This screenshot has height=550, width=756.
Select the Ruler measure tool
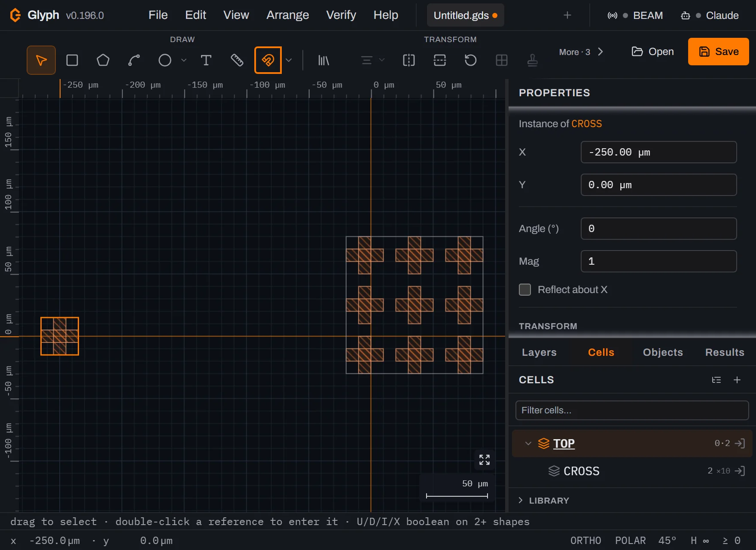pos(237,60)
